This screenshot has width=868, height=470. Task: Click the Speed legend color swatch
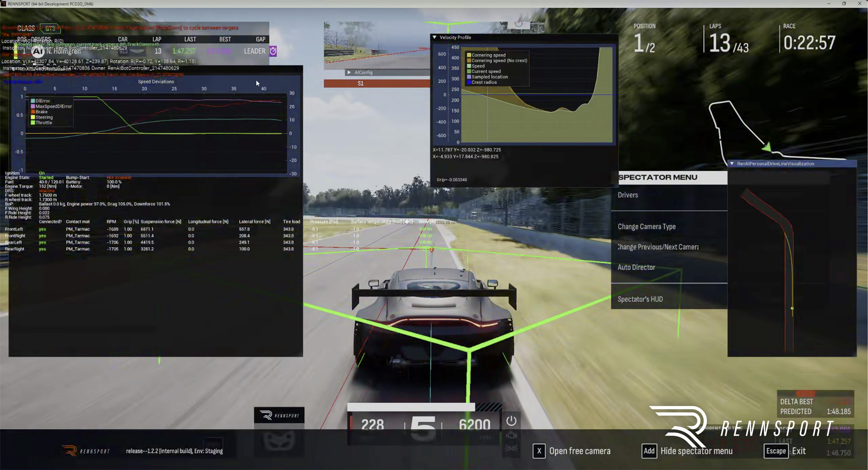[469, 66]
